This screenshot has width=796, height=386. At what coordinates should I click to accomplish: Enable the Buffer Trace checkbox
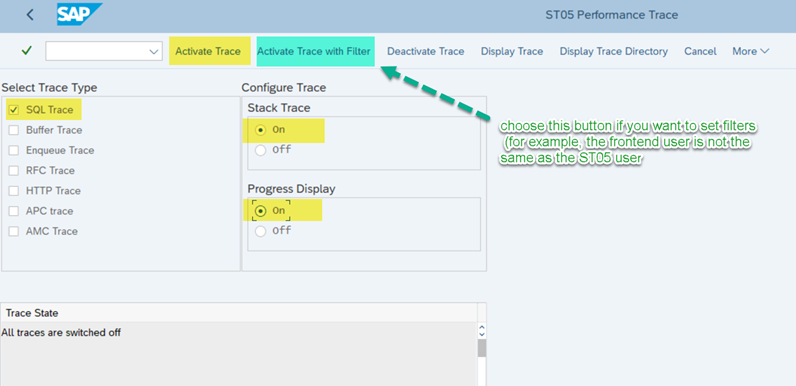tap(14, 130)
